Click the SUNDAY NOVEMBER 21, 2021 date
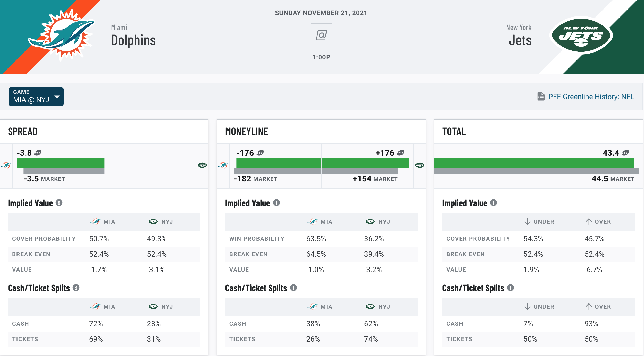The width and height of the screenshot is (644, 356). (321, 13)
